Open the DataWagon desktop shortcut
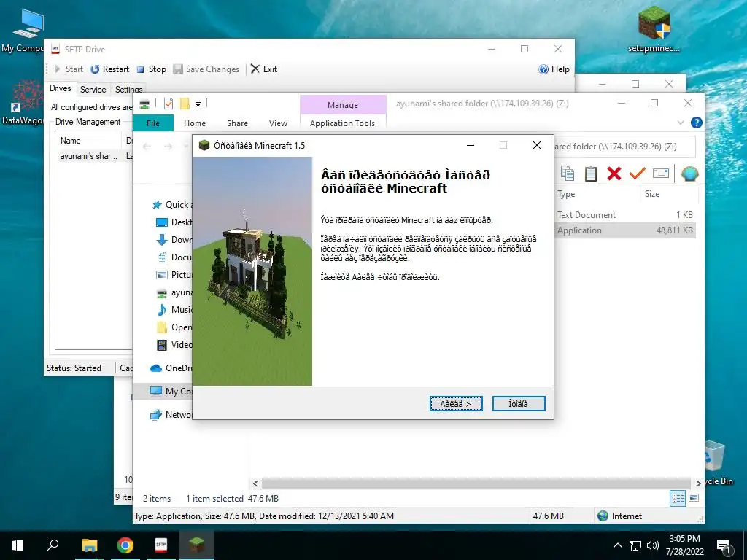Image resolution: width=747 pixels, height=560 pixels. click(x=22, y=102)
